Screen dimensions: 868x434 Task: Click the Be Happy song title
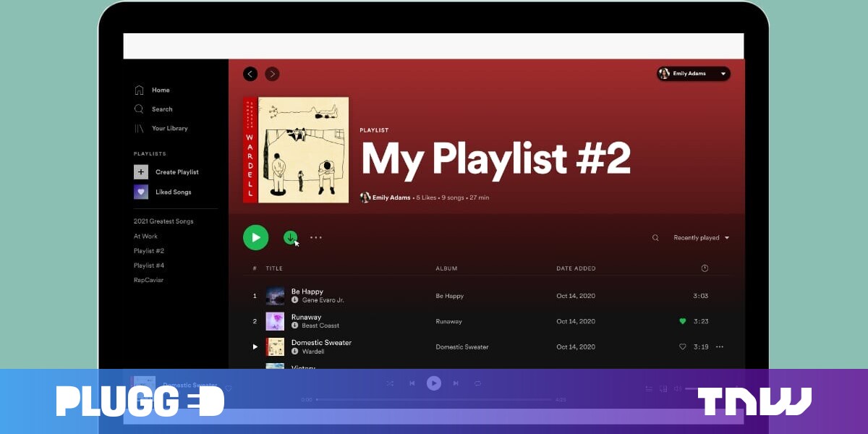[x=307, y=292]
